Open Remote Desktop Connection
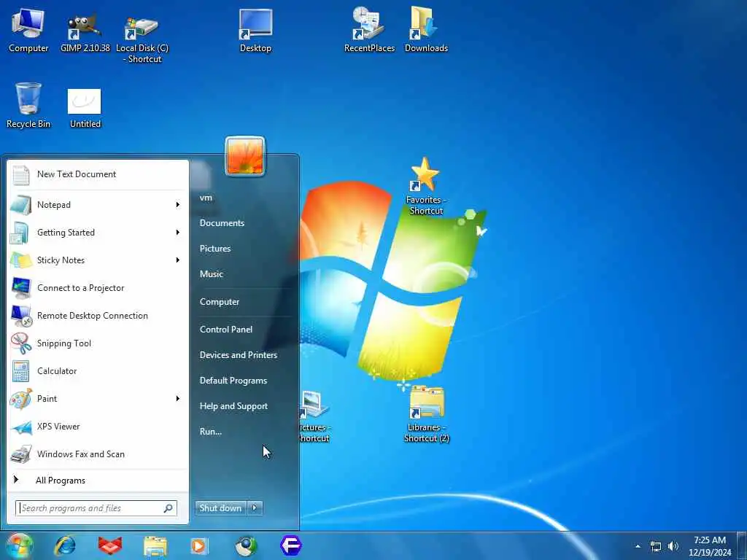Viewport: 747px width, 560px height. 98,316
